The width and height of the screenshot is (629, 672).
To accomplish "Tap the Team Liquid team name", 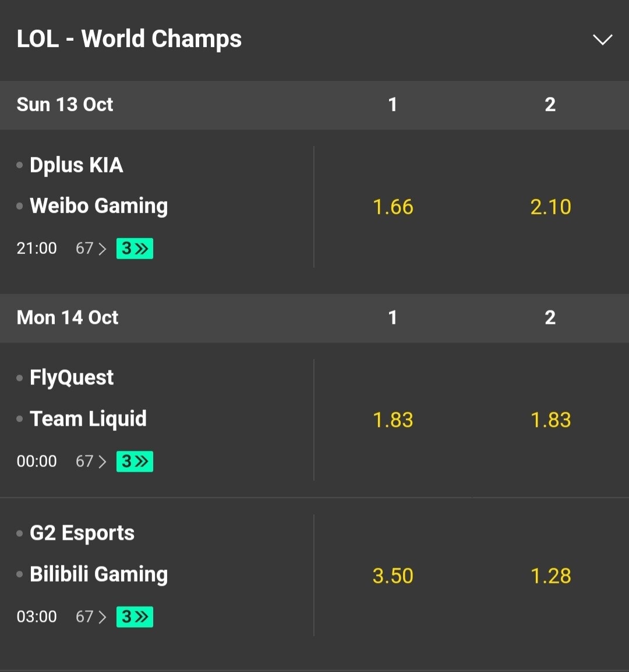I will 88,419.
